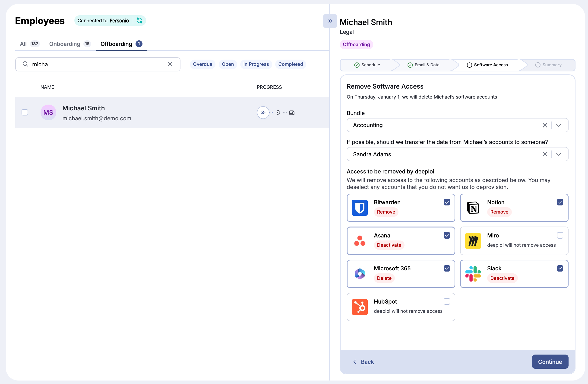Viewport: 588px width, 384px height.
Task: Click the Bitwarden app icon
Action: click(x=360, y=208)
